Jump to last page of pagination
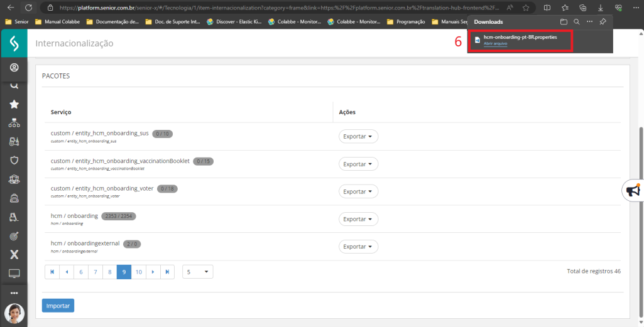Viewport: 644px width, 327px height. pos(168,272)
